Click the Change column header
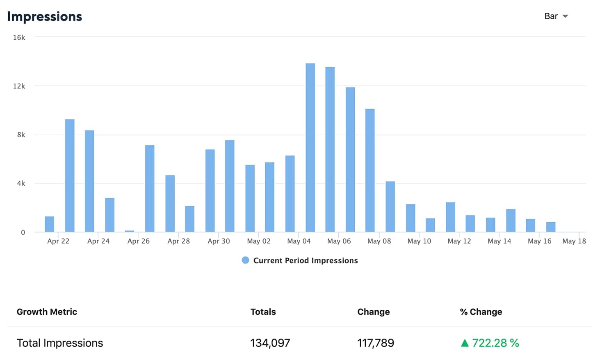The image size is (593, 364). click(x=374, y=312)
